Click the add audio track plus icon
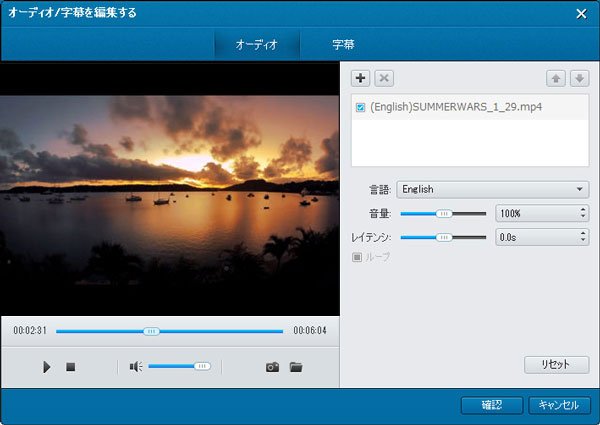Screen dimensions: 600x425 click(361, 78)
